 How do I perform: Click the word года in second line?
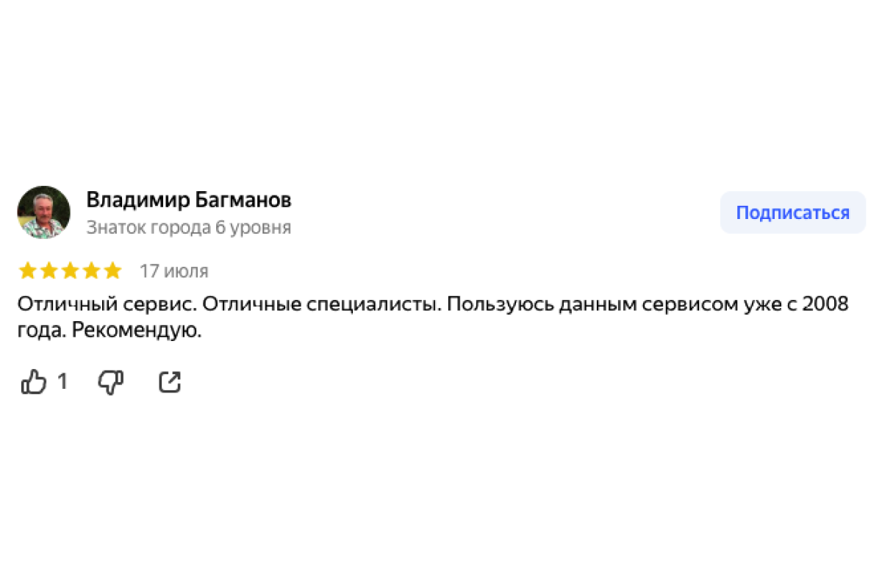(42, 331)
